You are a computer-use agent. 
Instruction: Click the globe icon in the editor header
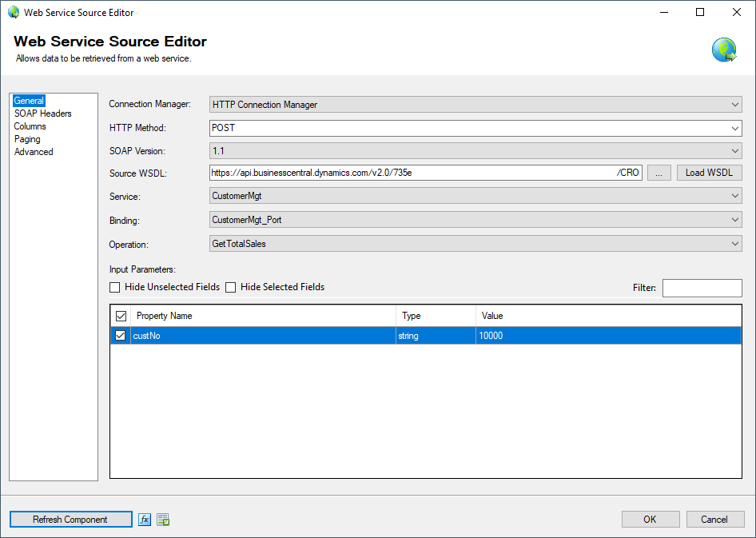(x=723, y=49)
